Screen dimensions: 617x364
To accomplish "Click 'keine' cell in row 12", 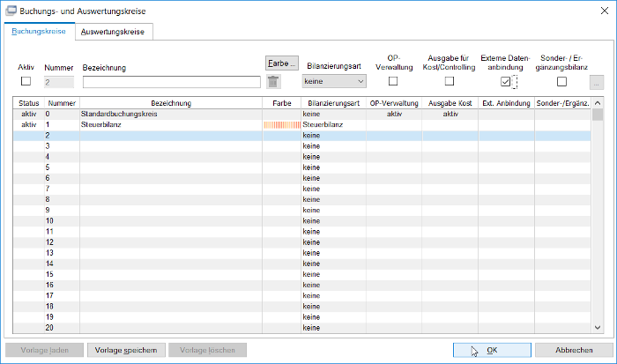I will (334, 242).
